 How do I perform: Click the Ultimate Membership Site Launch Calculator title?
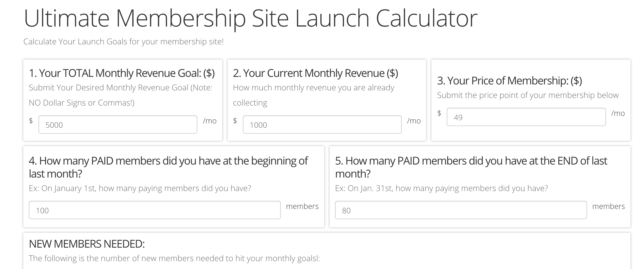click(x=250, y=18)
